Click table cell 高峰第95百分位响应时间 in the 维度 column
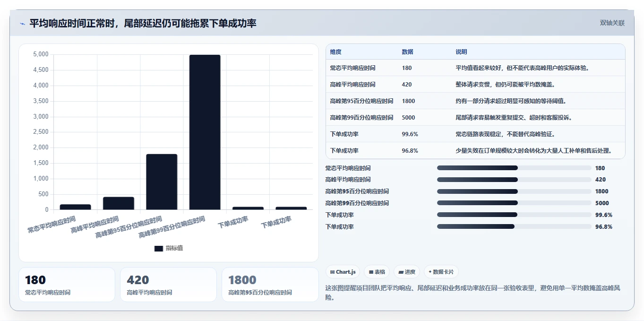Screen dimensions: 644x321 (361, 101)
